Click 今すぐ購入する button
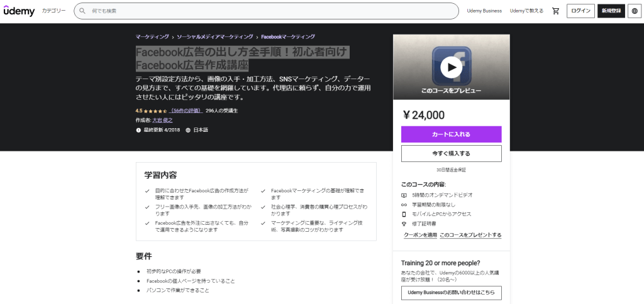 pos(452,153)
